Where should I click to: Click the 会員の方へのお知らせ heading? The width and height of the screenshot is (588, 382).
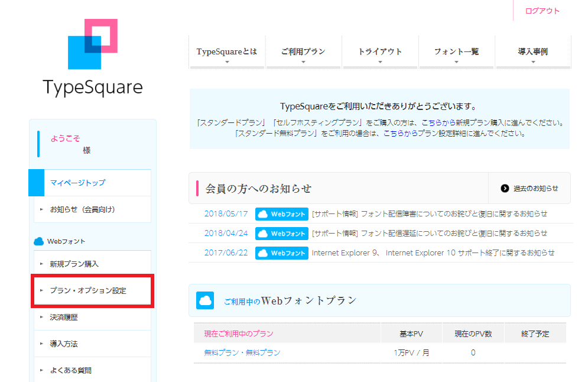click(258, 189)
